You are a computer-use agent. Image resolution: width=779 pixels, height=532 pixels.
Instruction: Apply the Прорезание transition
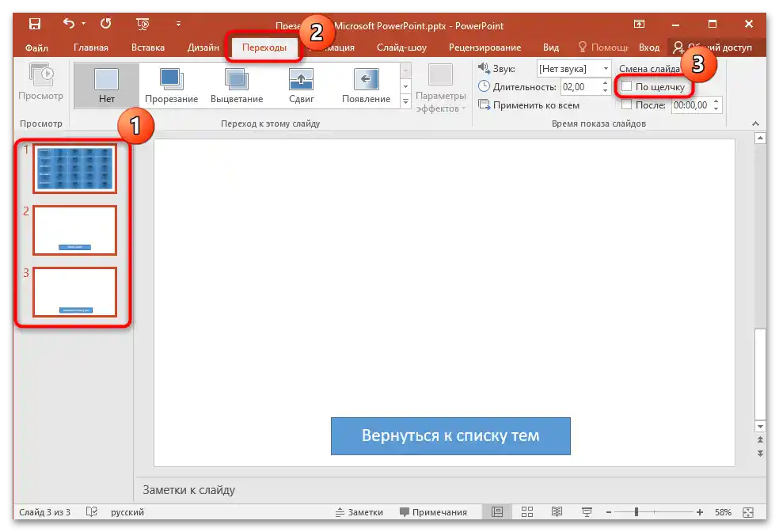click(x=172, y=85)
